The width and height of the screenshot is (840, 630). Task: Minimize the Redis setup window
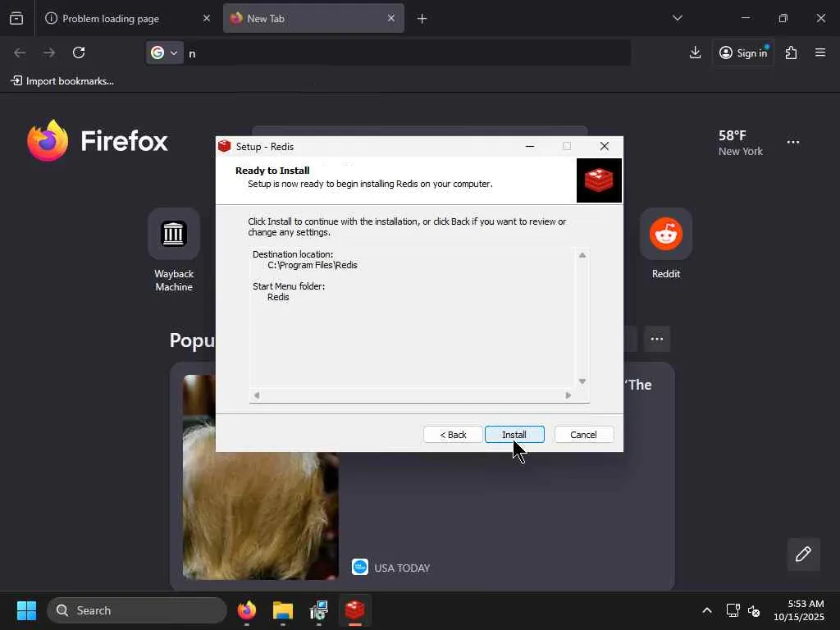pyautogui.click(x=530, y=146)
